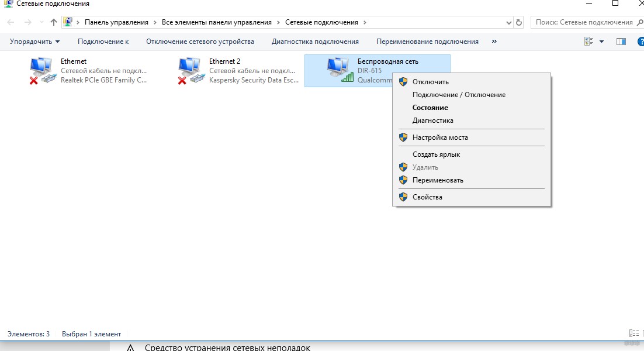
Task: Select the Ethernet 2 adapter icon
Action: point(191,71)
